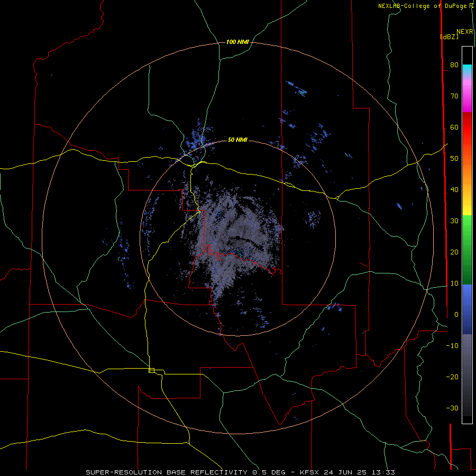Click the magenta segment of the color bar

(467, 97)
